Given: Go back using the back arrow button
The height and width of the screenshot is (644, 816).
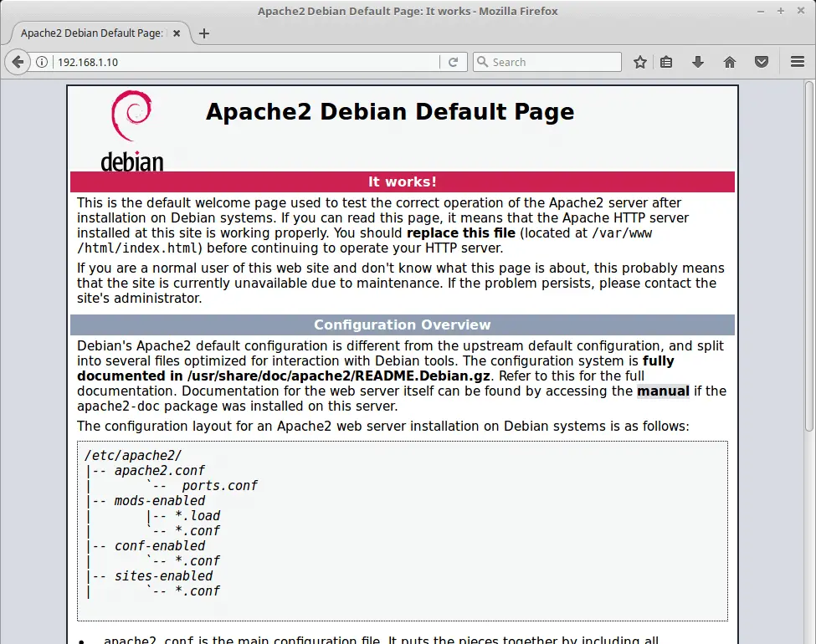Looking at the screenshot, I should click(18, 62).
